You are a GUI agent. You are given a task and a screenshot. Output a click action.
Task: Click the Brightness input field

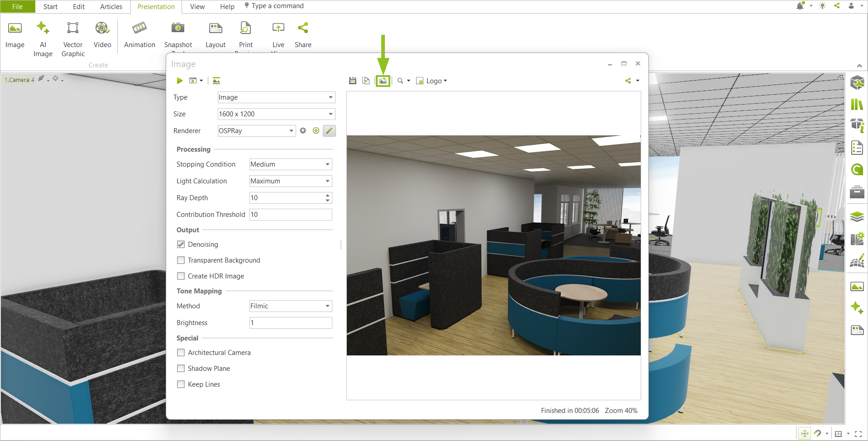click(291, 323)
